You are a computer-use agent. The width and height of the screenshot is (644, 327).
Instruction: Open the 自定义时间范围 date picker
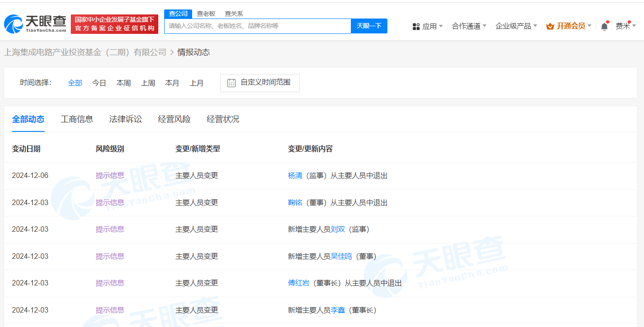click(x=260, y=83)
